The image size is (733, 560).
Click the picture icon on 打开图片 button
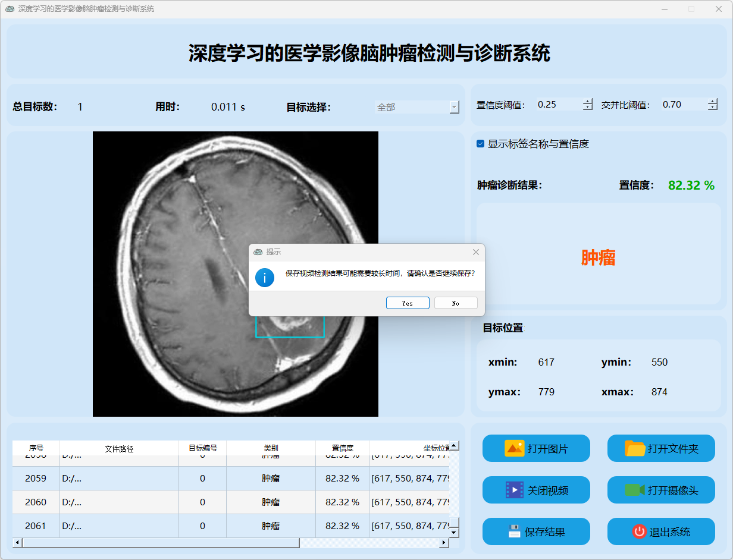coord(514,448)
